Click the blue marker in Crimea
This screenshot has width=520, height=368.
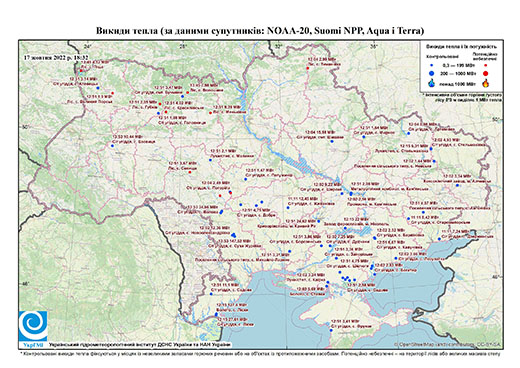click(331, 330)
